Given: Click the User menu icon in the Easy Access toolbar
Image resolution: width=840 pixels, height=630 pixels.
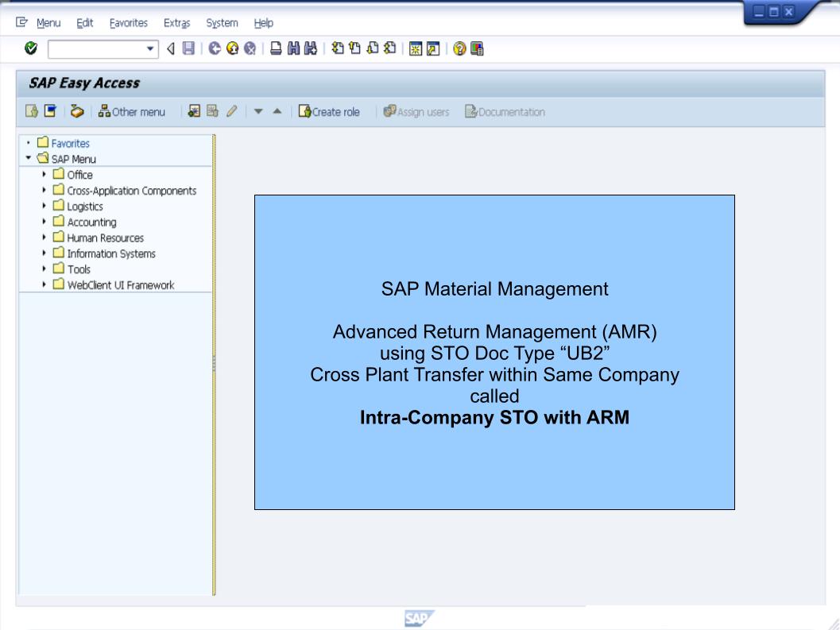Looking at the screenshot, I should 32,111.
